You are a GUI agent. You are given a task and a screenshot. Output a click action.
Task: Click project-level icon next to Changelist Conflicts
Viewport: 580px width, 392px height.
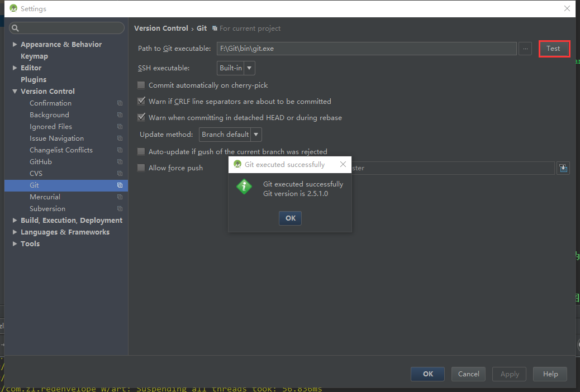(120, 150)
